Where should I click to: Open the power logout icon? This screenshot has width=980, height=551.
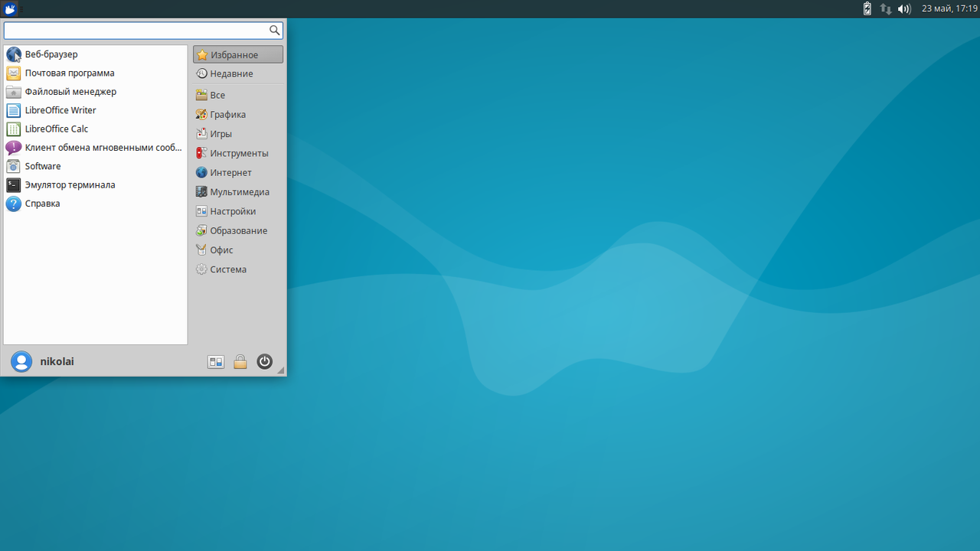(x=265, y=362)
